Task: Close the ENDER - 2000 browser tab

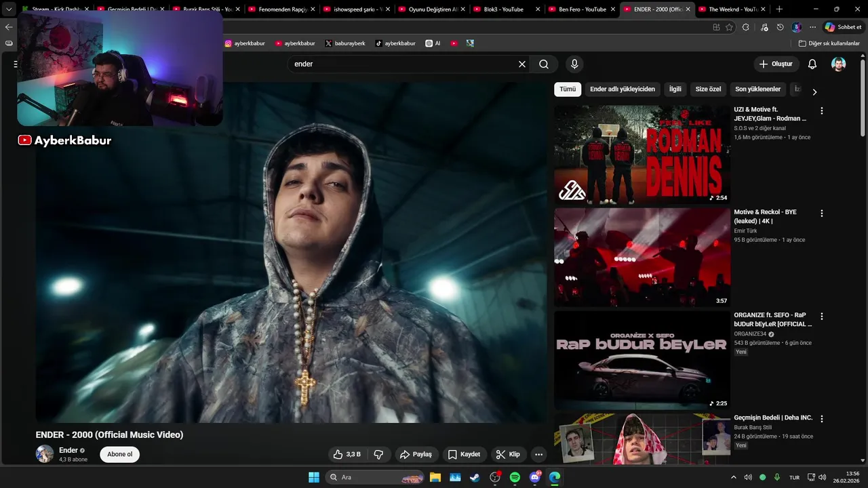Action: coord(688,9)
